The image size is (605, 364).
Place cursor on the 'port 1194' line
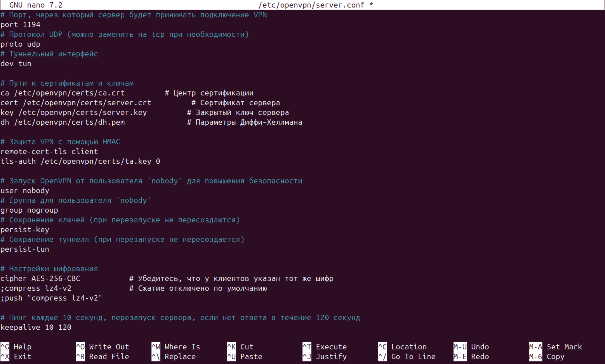point(20,25)
